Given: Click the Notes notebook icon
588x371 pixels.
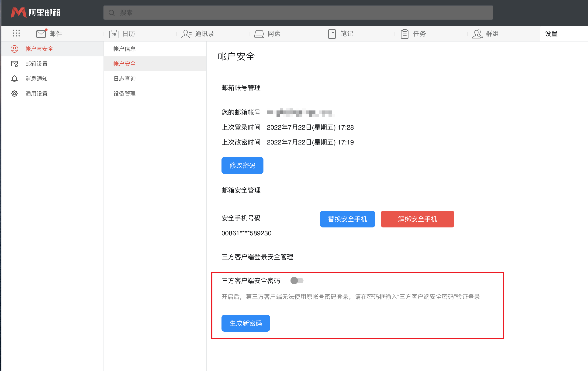Looking at the screenshot, I should tap(332, 34).
